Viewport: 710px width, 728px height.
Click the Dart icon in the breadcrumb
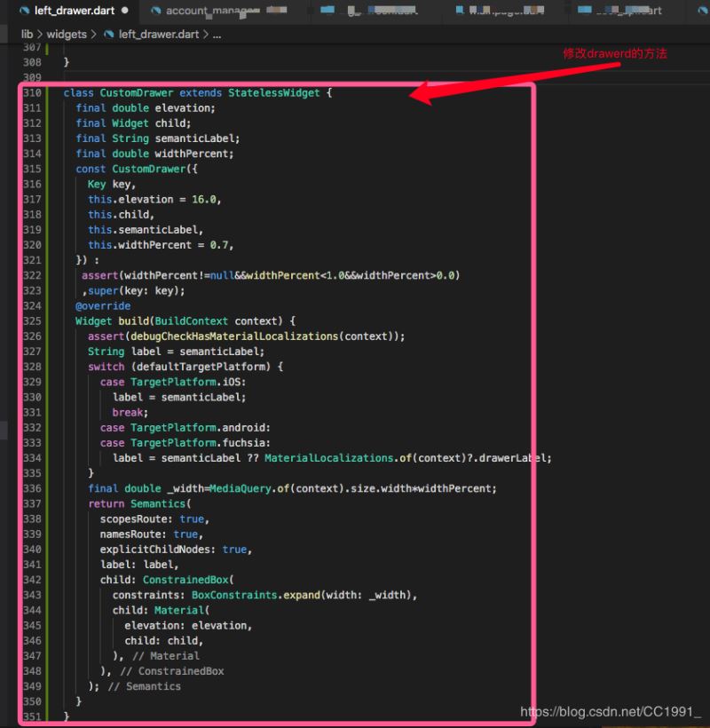tap(108, 35)
